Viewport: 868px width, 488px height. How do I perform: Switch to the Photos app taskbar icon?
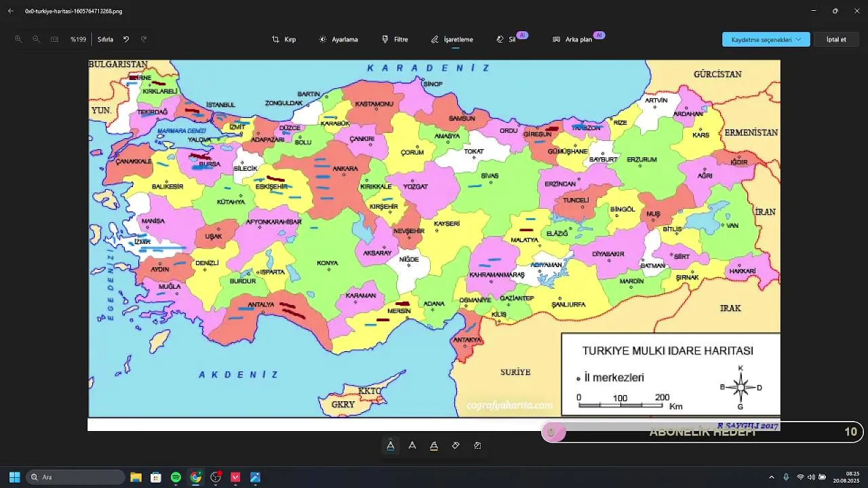point(255,477)
